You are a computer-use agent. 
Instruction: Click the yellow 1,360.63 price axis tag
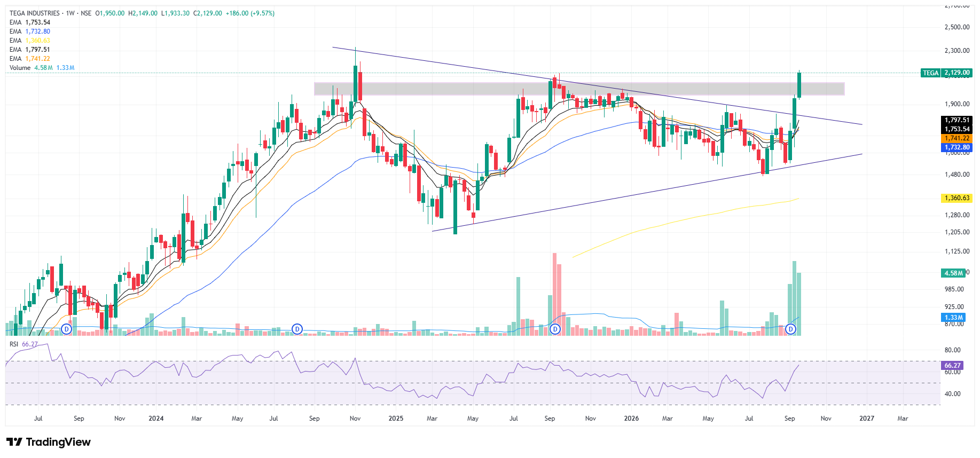tap(957, 198)
